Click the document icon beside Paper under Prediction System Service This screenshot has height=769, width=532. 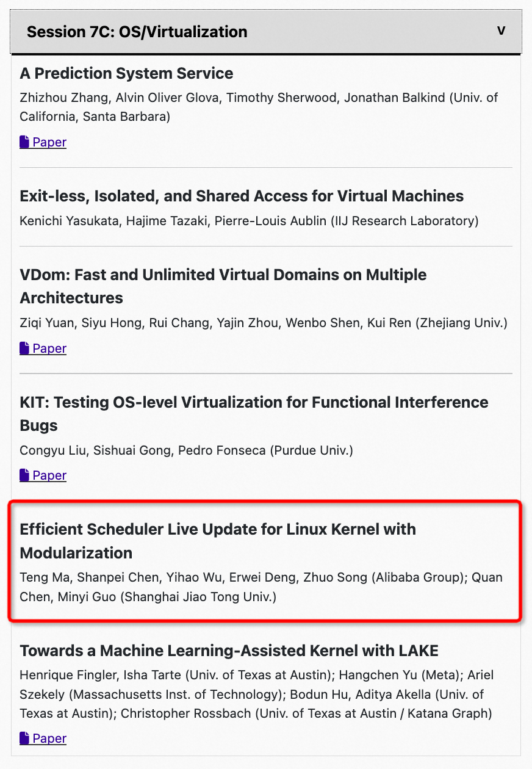(23, 142)
